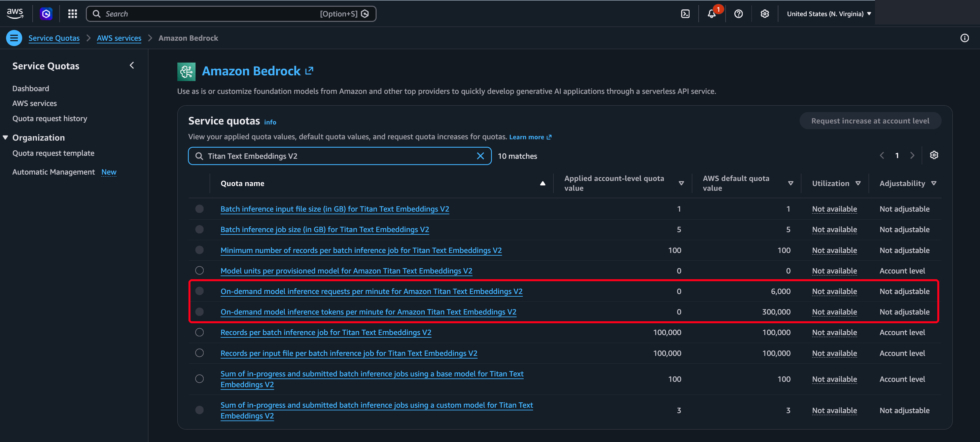View notifications bell
980x442 pixels.
click(711, 14)
